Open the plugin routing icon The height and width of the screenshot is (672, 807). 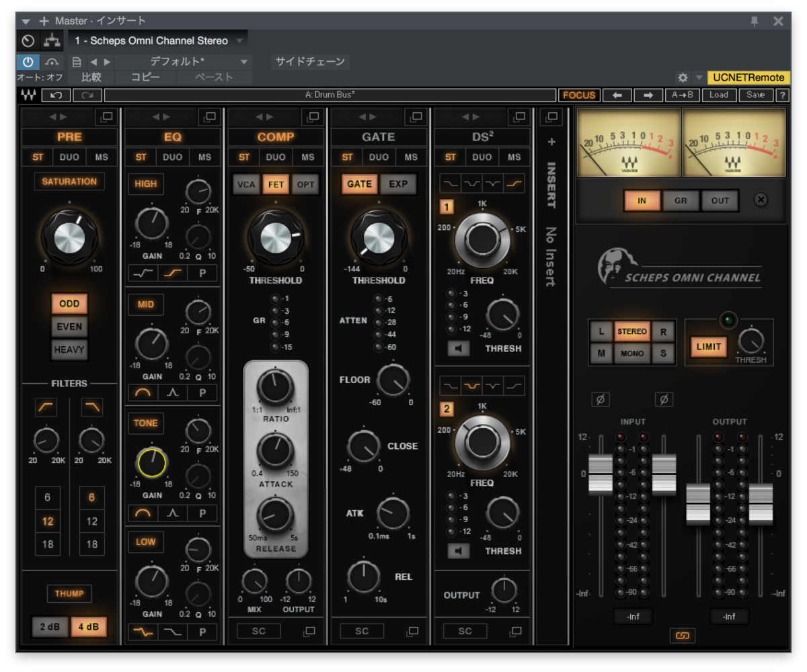[x=52, y=40]
